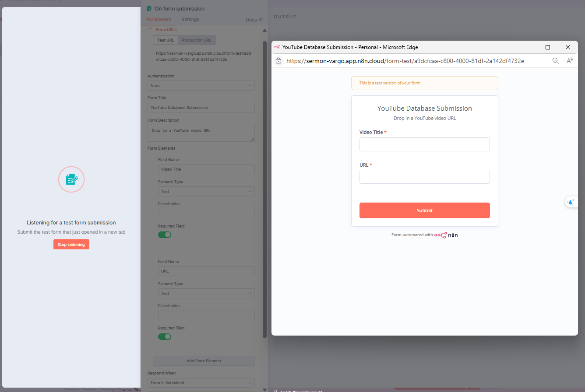Click the floating sparkle assistant icon
Viewport: 585px width, 392px height.
click(571, 202)
